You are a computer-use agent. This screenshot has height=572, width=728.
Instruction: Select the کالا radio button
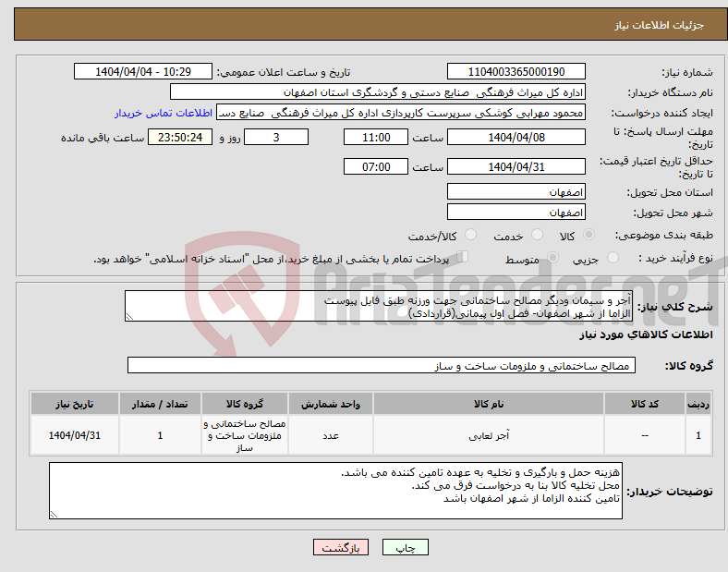(x=588, y=235)
